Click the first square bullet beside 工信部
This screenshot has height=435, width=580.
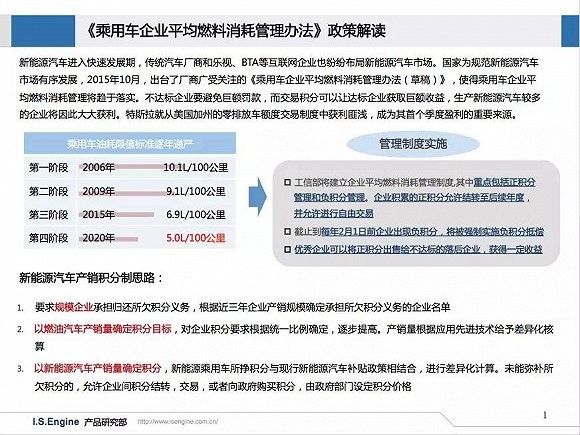point(287,182)
